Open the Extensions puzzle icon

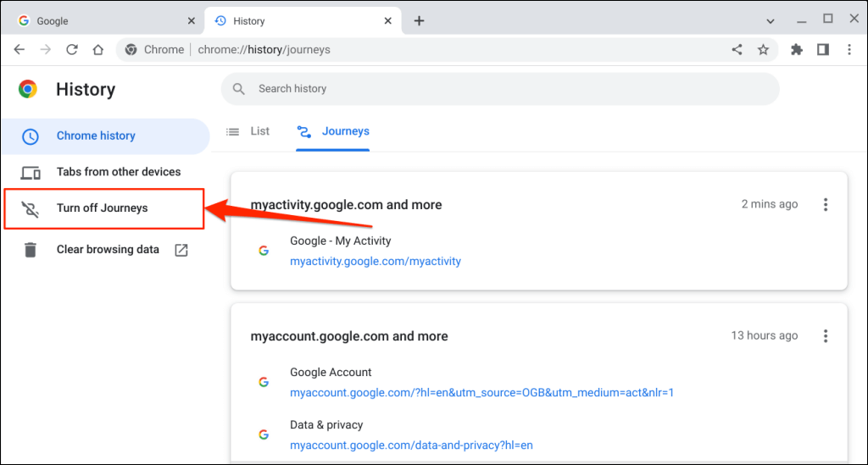tap(797, 50)
